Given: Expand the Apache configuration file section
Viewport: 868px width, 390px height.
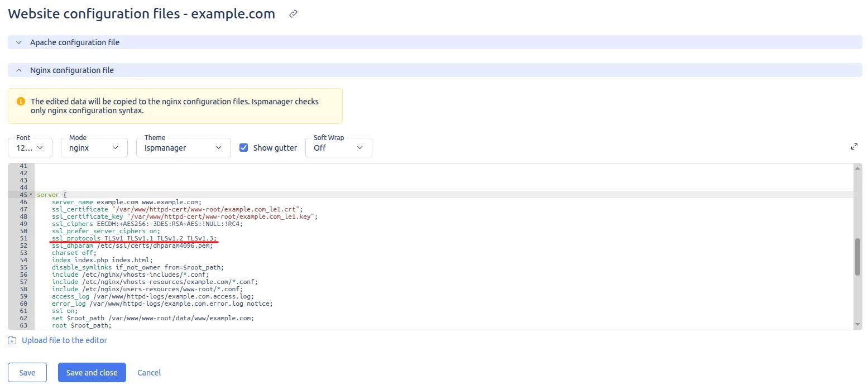Looking at the screenshot, I should click(x=435, y=42).
